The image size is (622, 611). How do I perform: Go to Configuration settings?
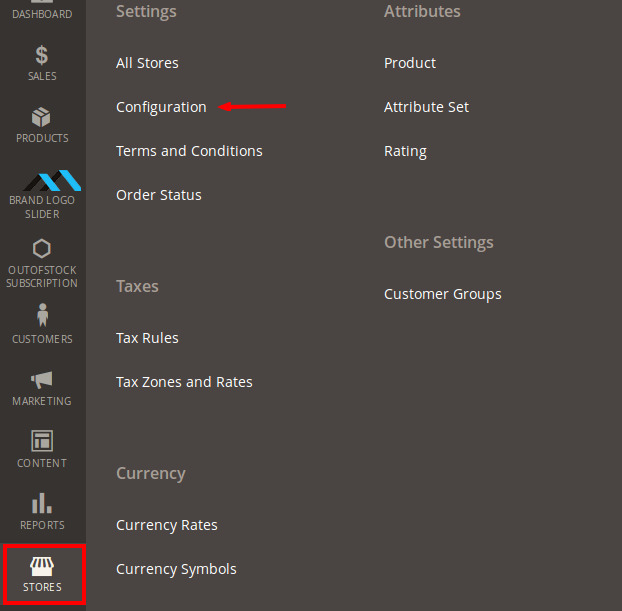click(x=161, y=107)
